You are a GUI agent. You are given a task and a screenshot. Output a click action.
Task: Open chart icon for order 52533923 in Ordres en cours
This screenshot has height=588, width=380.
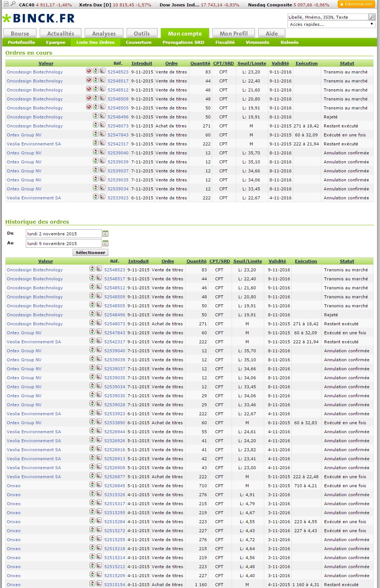point(102,197)
